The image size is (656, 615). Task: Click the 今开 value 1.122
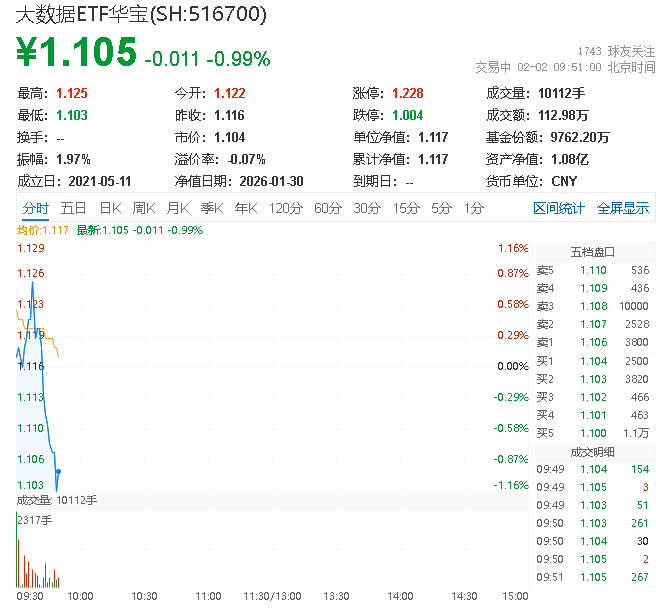tap(229, 93)
